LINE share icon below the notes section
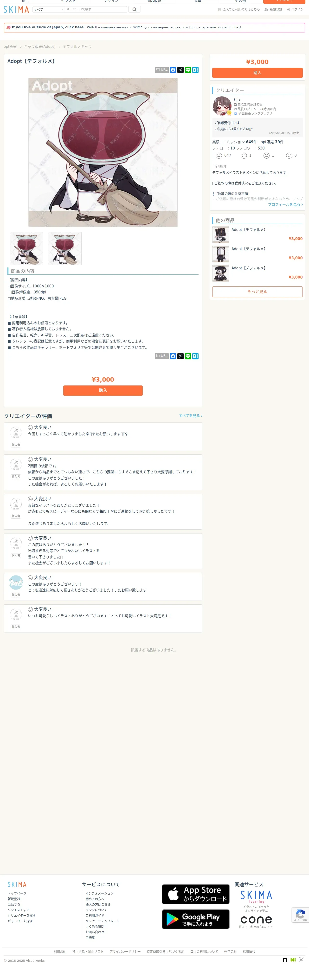This screenshot has height=980, width=309. point(188,356)
